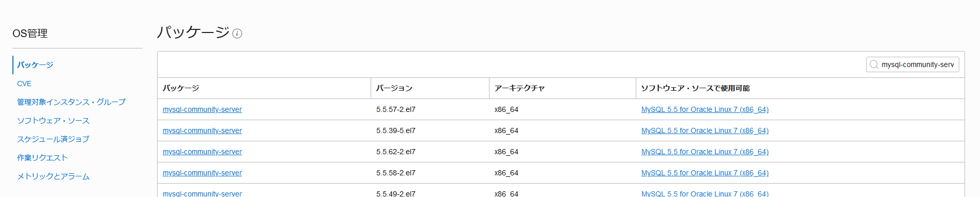The height and width of the screenshot is (197, 980).
Task: Open mysql-community-server version 5.5.58-2.el7 link
Action: (x=202, y=173)
